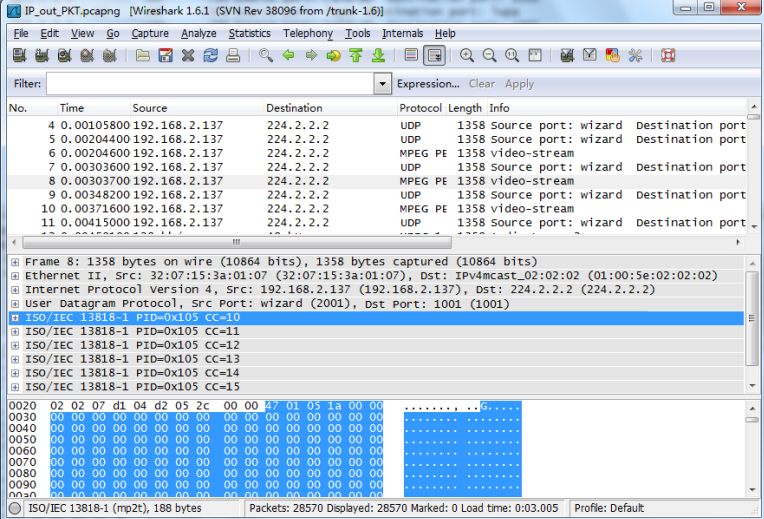This screenshot has width=764, height=519.
Task: Expand the User Datagram Protocol node
Action: [x=15, y=303]
